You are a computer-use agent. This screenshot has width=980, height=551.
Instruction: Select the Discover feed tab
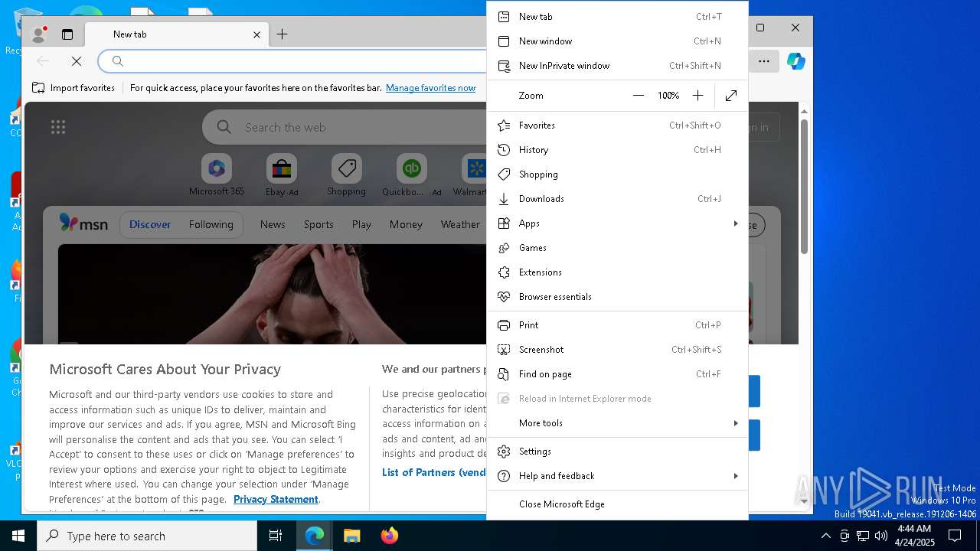(150, 224)
